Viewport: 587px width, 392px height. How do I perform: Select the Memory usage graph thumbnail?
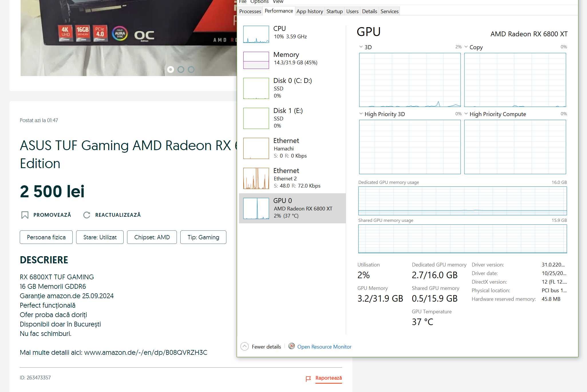(x=256, y=60)
